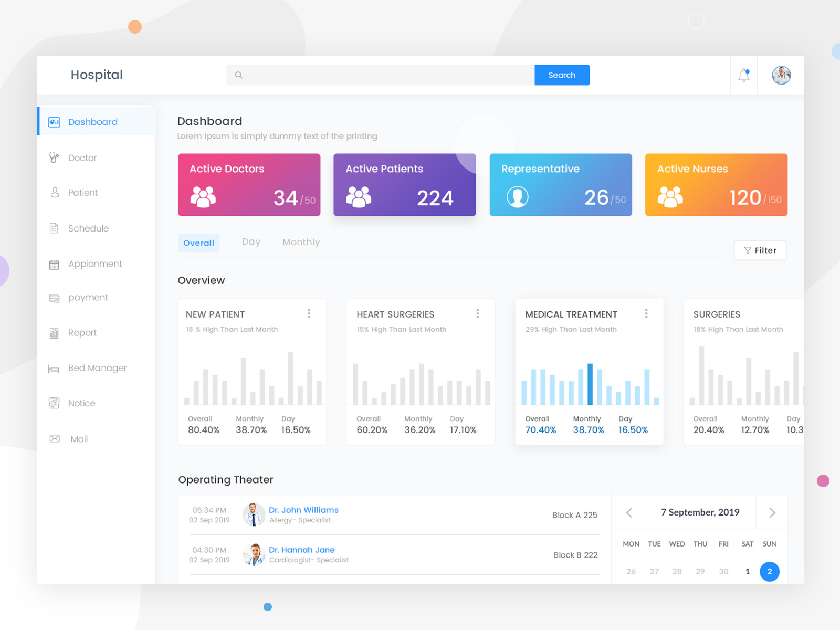Click the blue Search button
This screenshot has width=840, height=630.
click(562, 75)
